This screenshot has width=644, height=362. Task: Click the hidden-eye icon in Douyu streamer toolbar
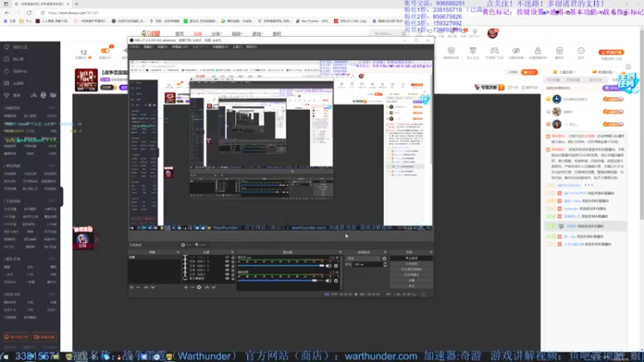coord(516,51)
